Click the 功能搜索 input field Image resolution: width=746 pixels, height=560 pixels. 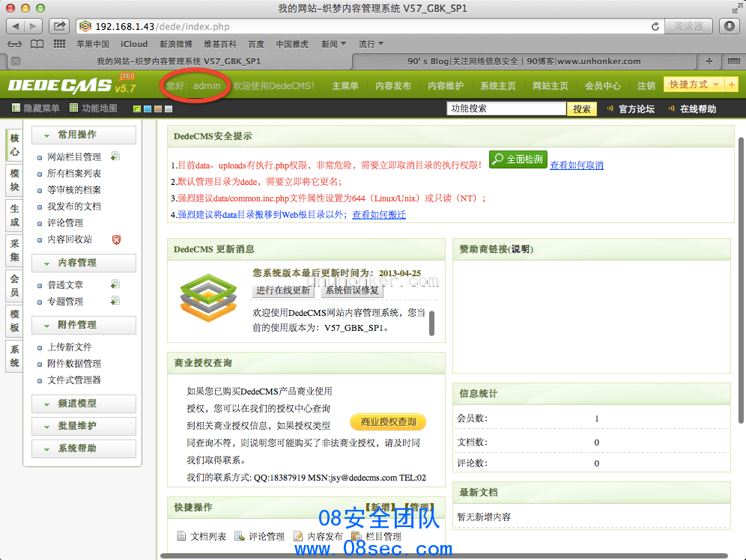(506, 109)
